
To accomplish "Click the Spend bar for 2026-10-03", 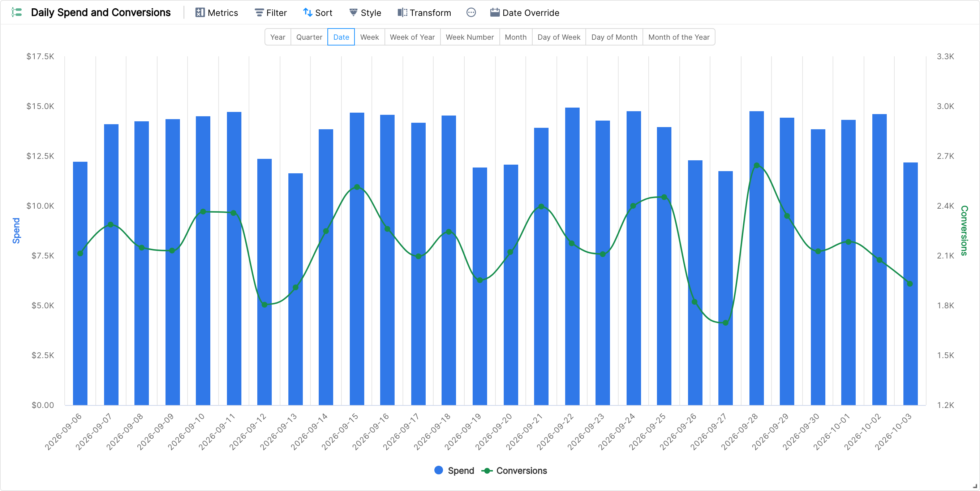I will 910,284.
